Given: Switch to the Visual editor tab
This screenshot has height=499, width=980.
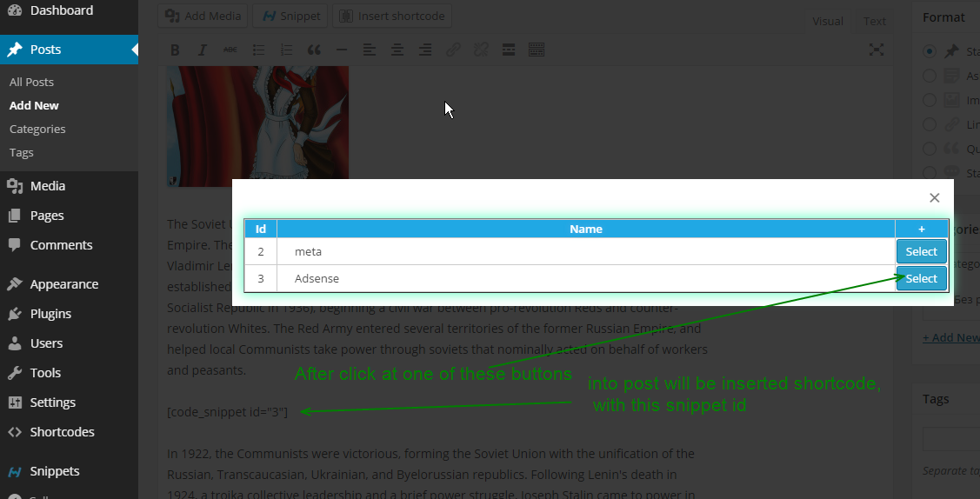Looking at the screenshot, I should [x=828, y=21].
